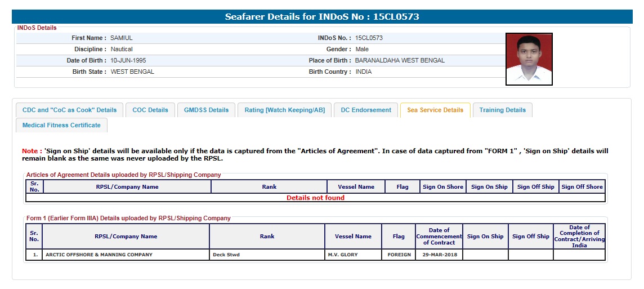Click the Deck Stwd rank cell

coord(267,255)
